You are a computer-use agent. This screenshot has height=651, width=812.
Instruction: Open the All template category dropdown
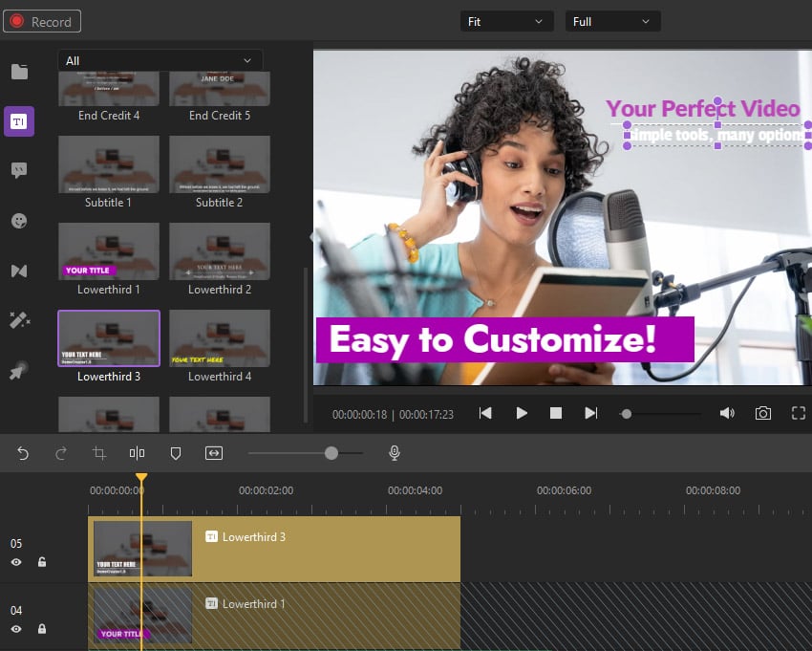point(160,59)
